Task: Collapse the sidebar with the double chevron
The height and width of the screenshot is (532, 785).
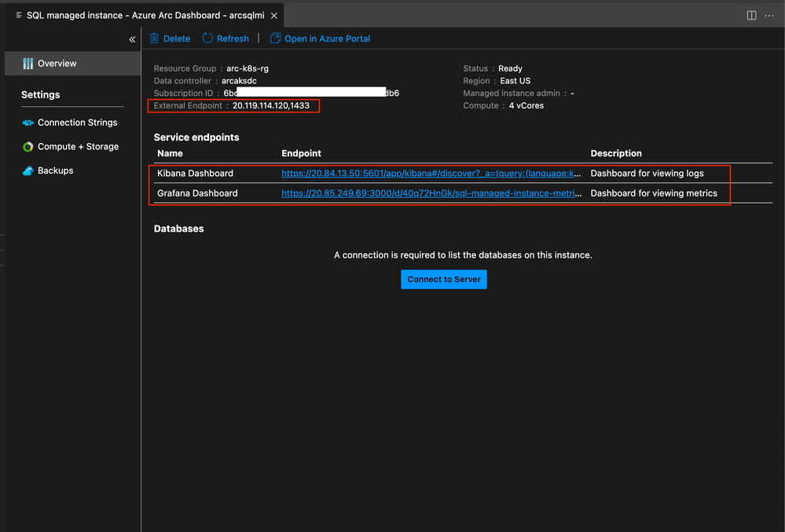Action: [132, 39]
